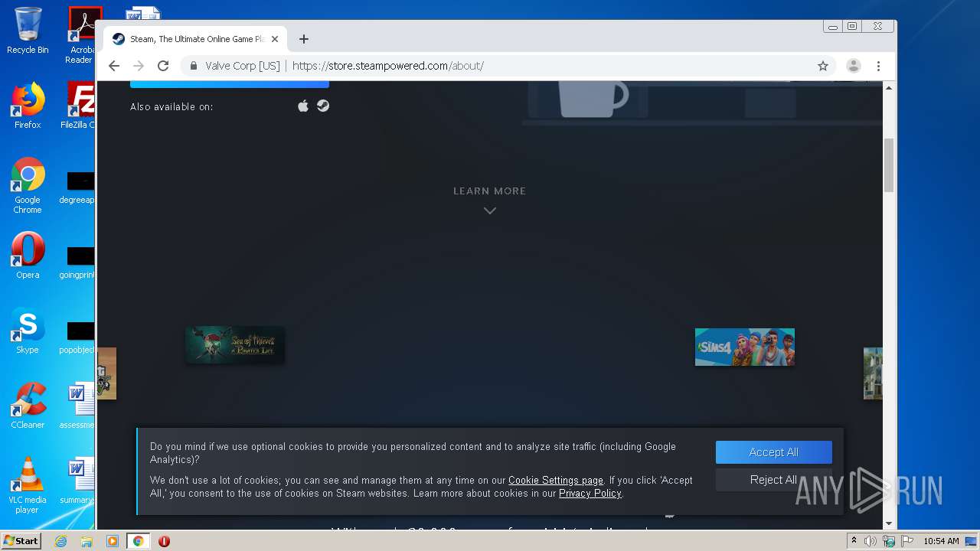The width and height of the screenshot is (980, 551).
Task: Click the padlock site info icon
Action: click(194, 66)
